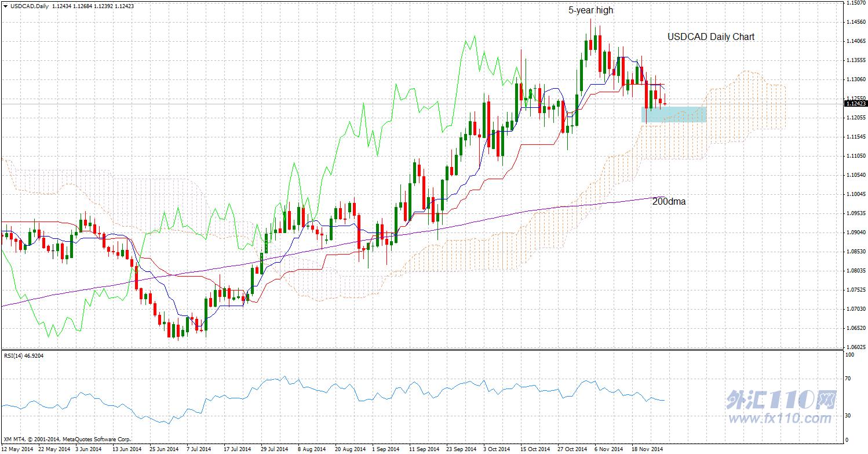The height and width of the screenshot is (454, 868).
Task: Select the 6 Nov 2014 date label
Action: [x=609, y=449]
